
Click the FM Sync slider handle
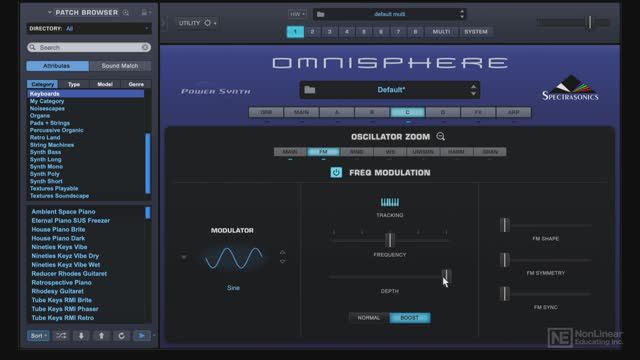(x=505, y=294)
